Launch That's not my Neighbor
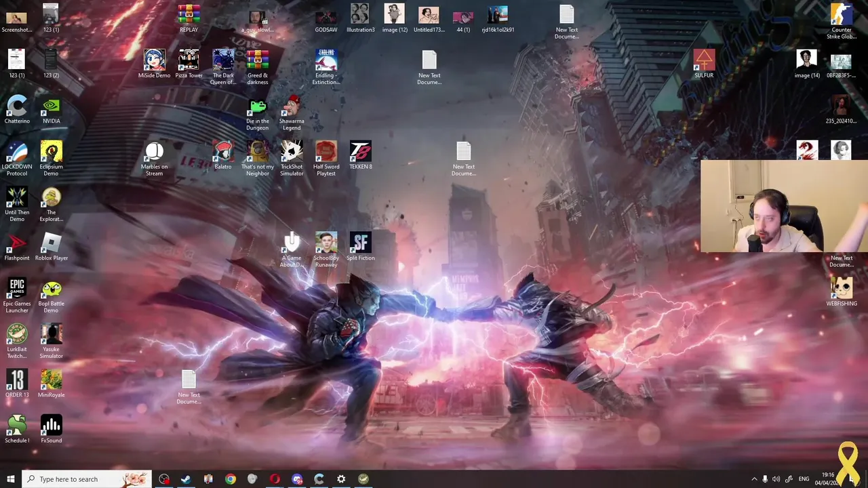This screenshot has height=488, width=868. (x=258, y=158)
